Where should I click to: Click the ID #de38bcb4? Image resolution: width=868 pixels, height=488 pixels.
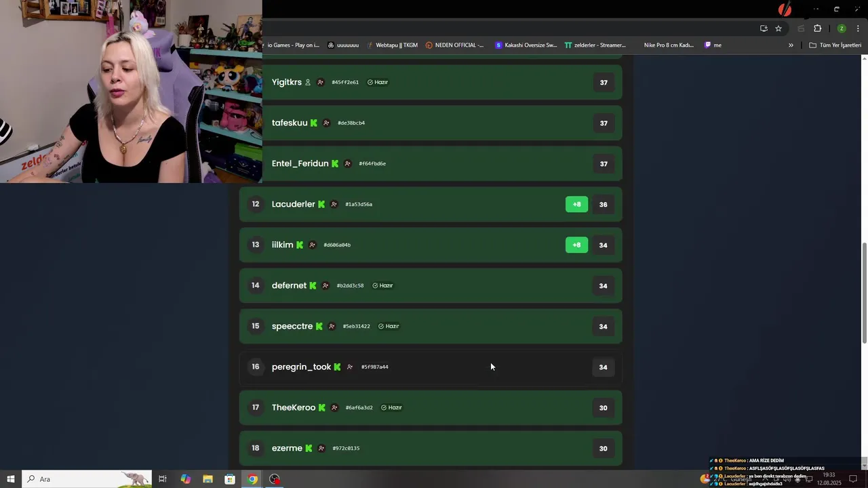pos(351,123)
